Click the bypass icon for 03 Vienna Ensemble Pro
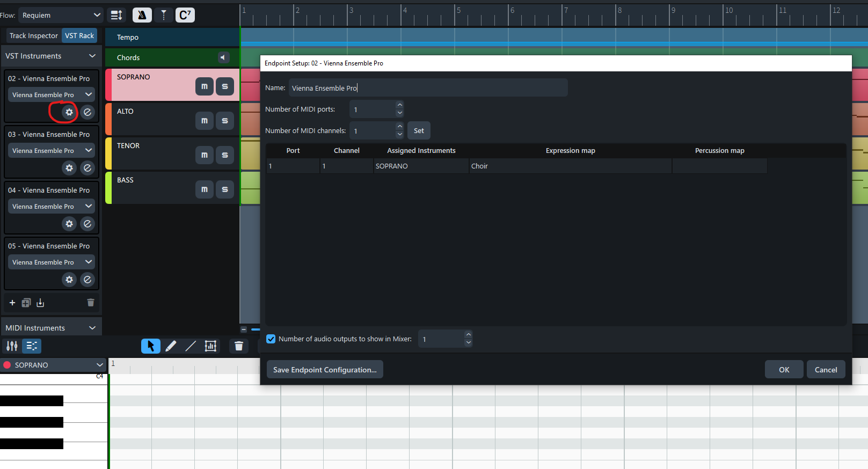The image size is (868, 469). click(x=87, y=168)
